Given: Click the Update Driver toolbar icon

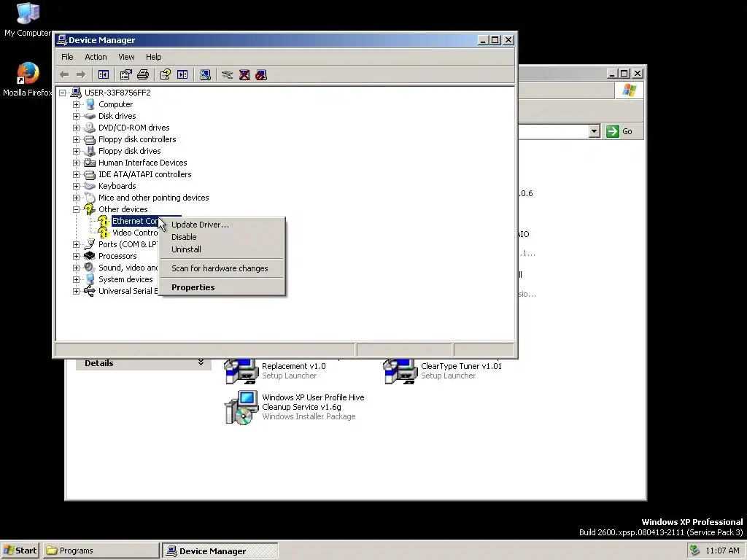Looking at the screenshot, I should pos(228,75).
